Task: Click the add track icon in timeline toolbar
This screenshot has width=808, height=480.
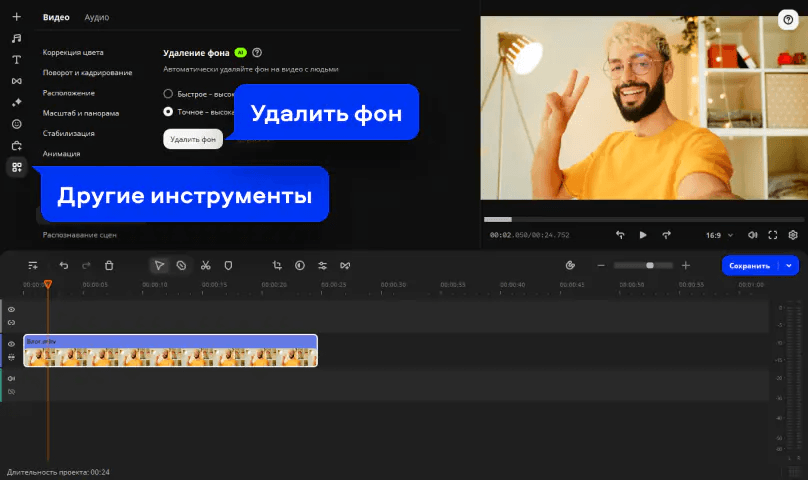Action: pos(33,266)
